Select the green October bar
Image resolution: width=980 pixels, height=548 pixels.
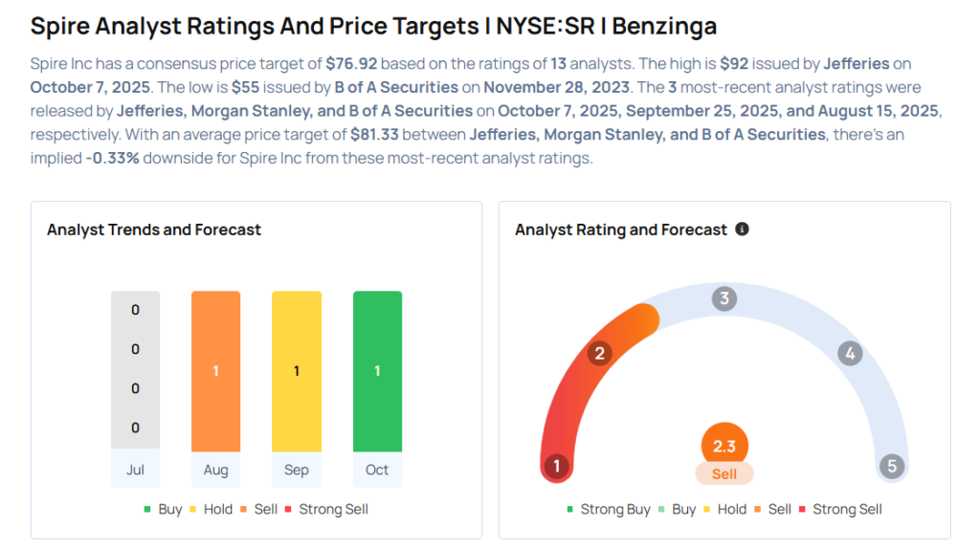pos(377,371)
